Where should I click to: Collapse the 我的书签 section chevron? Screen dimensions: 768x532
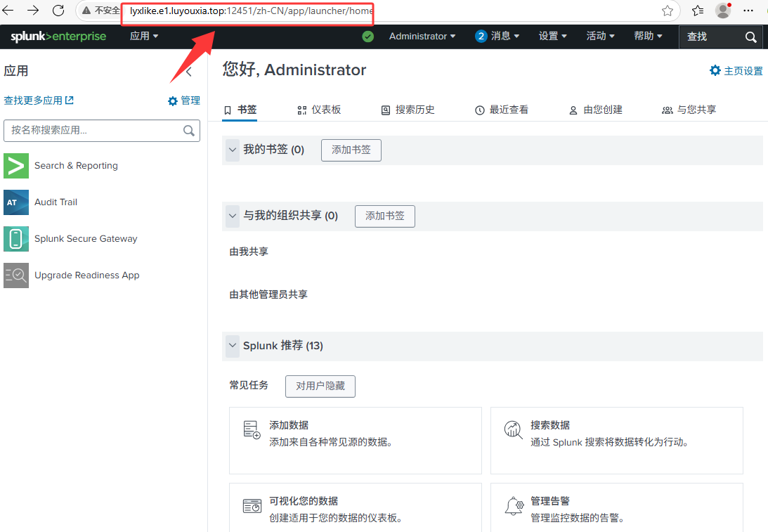(233, 150)
